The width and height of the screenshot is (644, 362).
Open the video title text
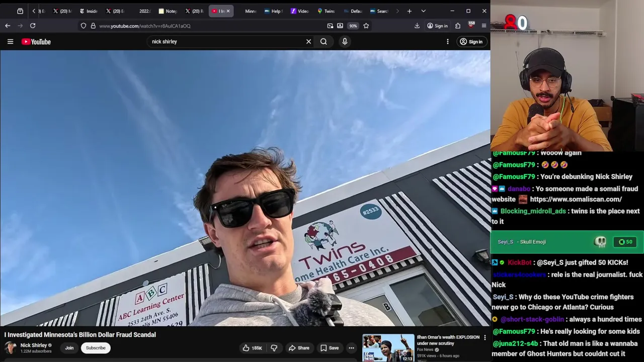(x=80, y=335)
